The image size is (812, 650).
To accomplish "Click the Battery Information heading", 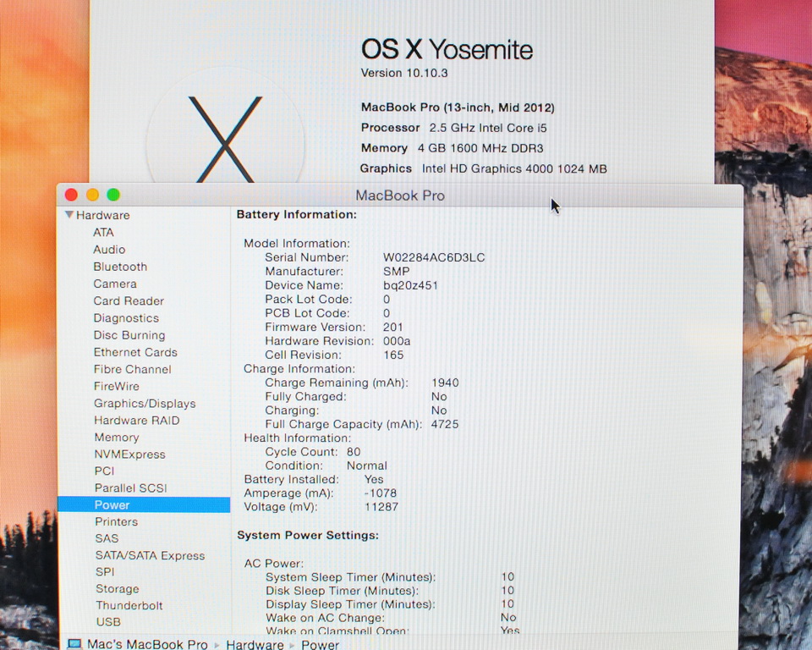I will tap(297, 215).
